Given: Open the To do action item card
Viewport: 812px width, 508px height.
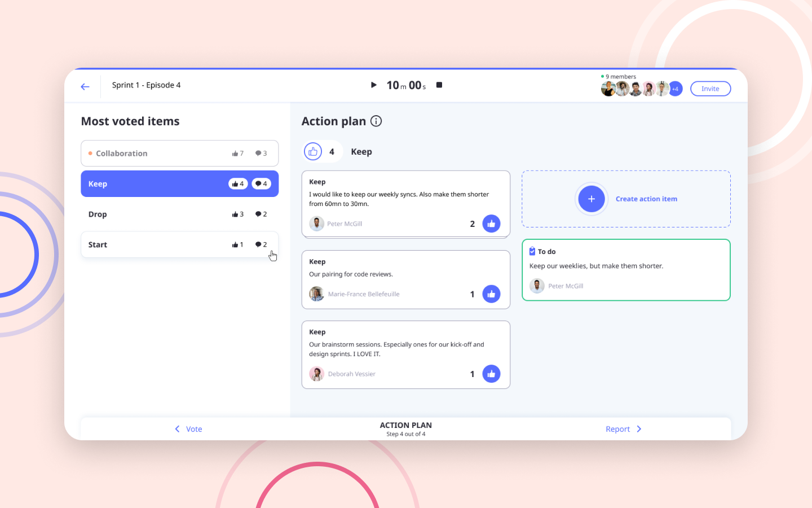Looking at the screenshot, I should [626, 270].
